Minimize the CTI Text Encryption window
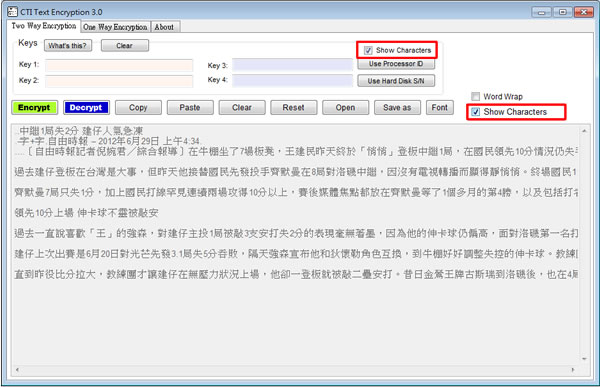 (542, 12)
